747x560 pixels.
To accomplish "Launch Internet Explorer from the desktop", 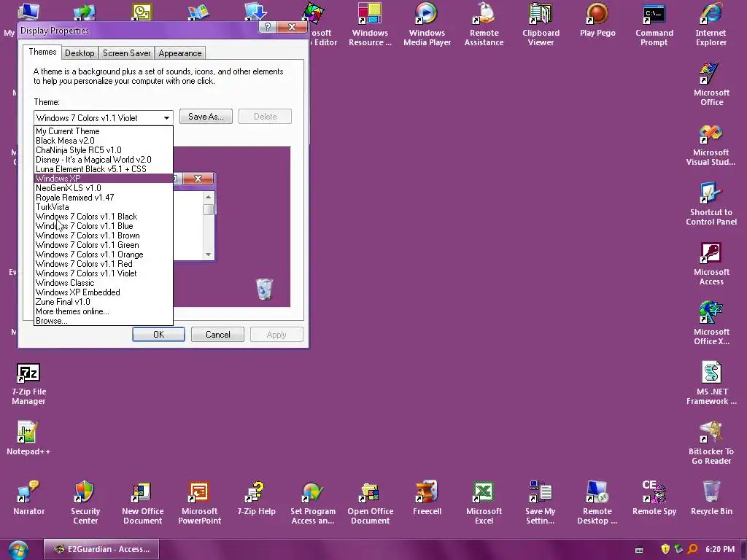I will tap(711, 25).
